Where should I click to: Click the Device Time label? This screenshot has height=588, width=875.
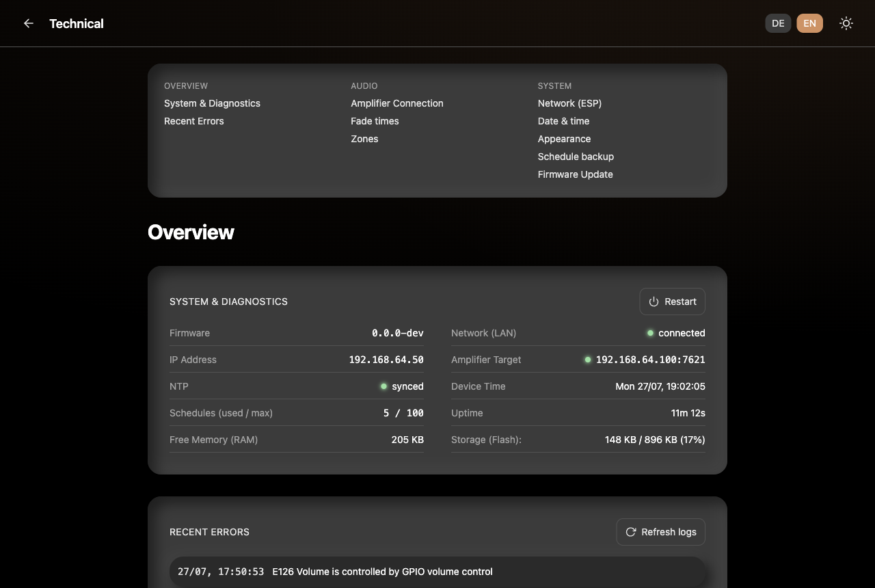tap(479, 386)
